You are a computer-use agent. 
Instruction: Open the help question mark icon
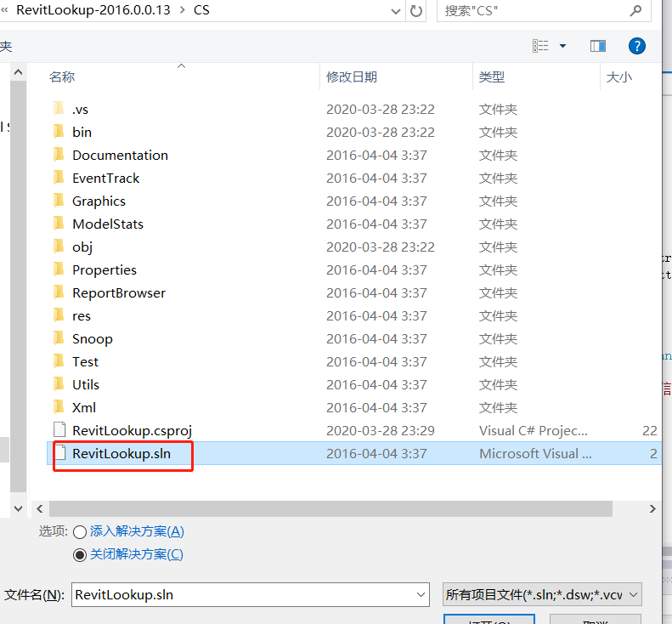click(637, 46)
